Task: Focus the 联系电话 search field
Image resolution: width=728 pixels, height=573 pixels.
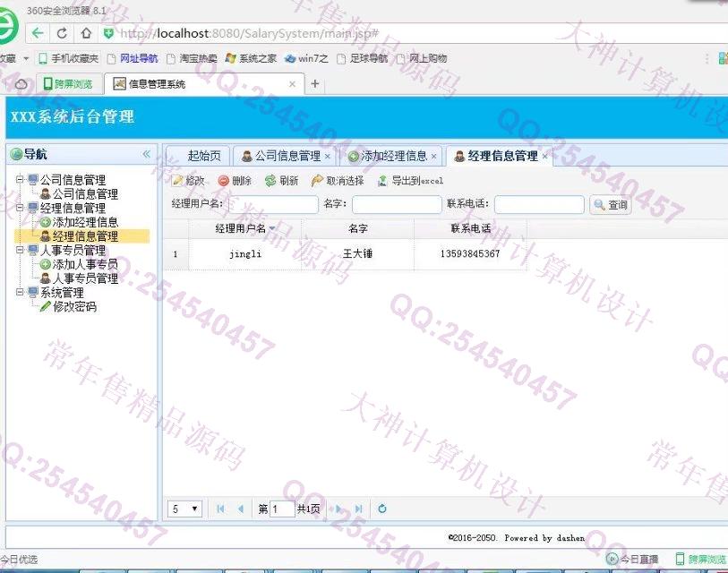Action: (539, 204)
